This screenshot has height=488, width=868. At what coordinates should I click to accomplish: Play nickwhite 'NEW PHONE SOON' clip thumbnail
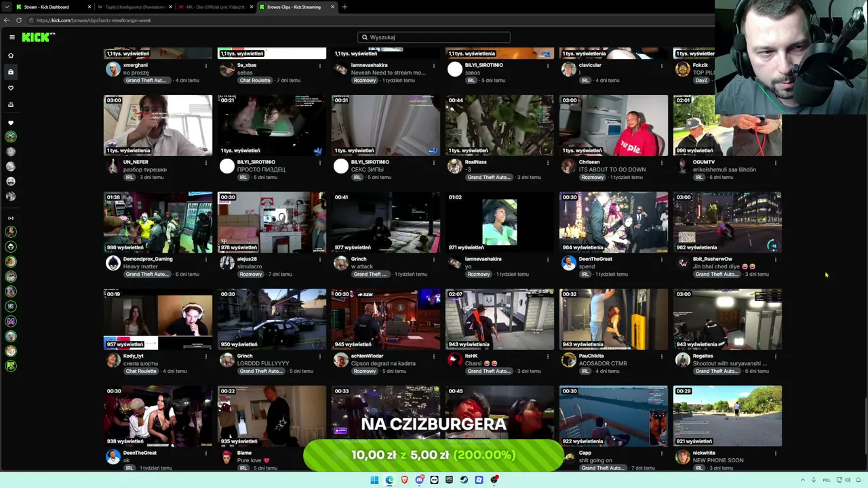click(728, 416)
